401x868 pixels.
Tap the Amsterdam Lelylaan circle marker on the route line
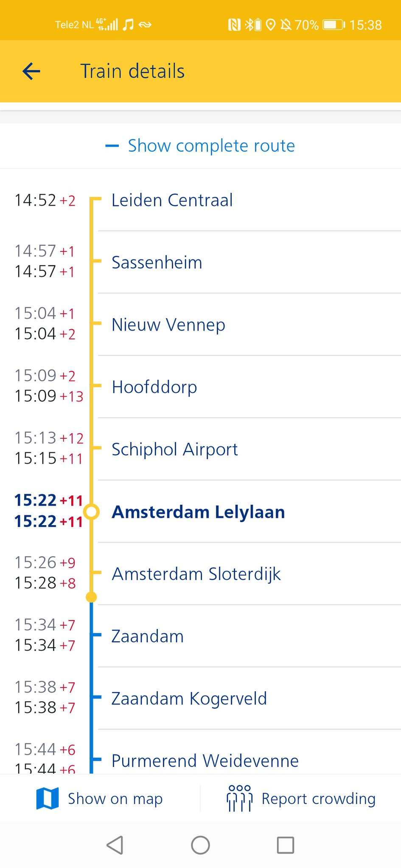coord(91,512)
